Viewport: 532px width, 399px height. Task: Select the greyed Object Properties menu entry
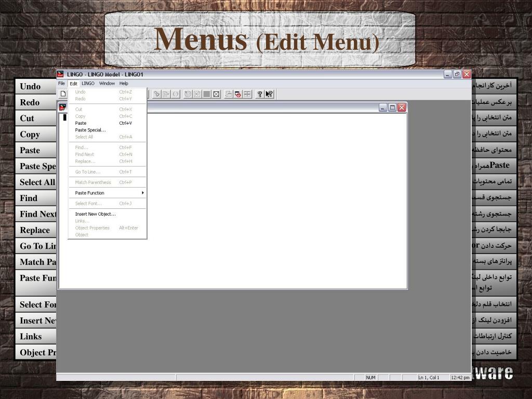(x=107, y=228)
